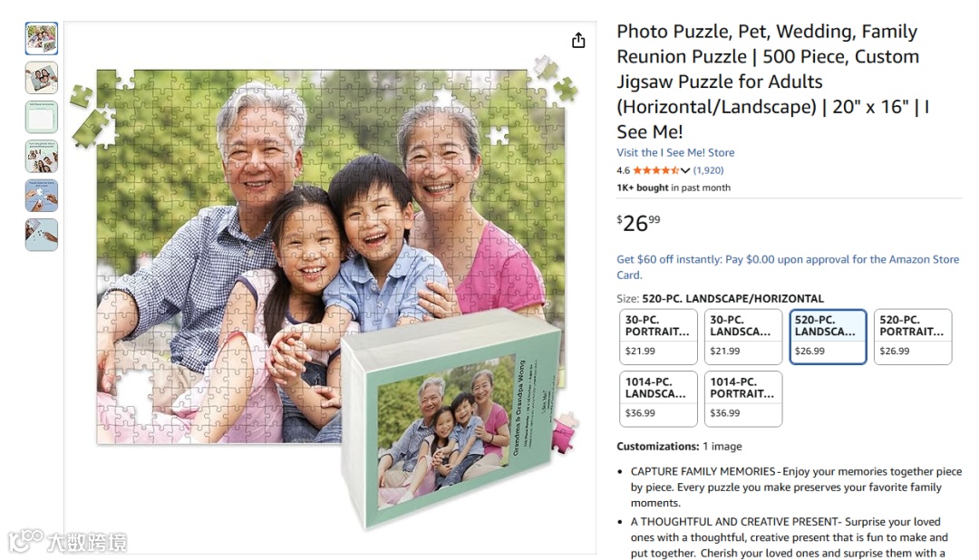The image size is (979, 560).
Task: Select the first family puzzle thumbnail
Action: [42, 38]
